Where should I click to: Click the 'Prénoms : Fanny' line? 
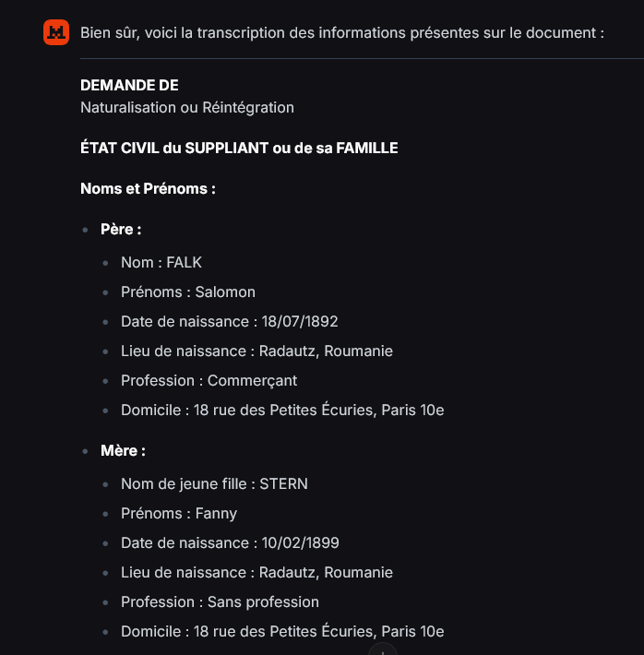click(179, 513)
